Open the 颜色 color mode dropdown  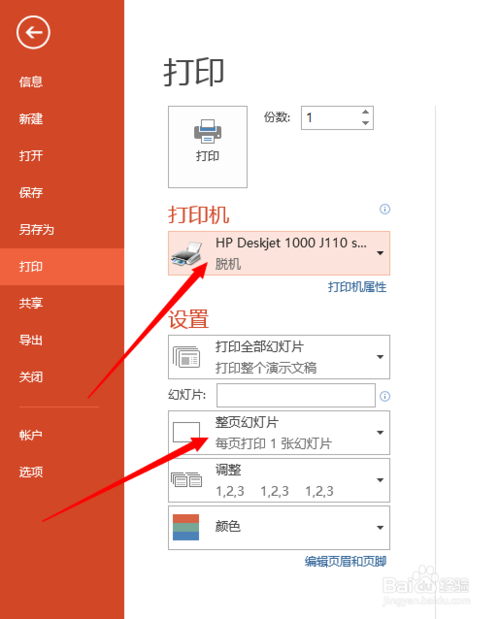[x=279, y=527]
